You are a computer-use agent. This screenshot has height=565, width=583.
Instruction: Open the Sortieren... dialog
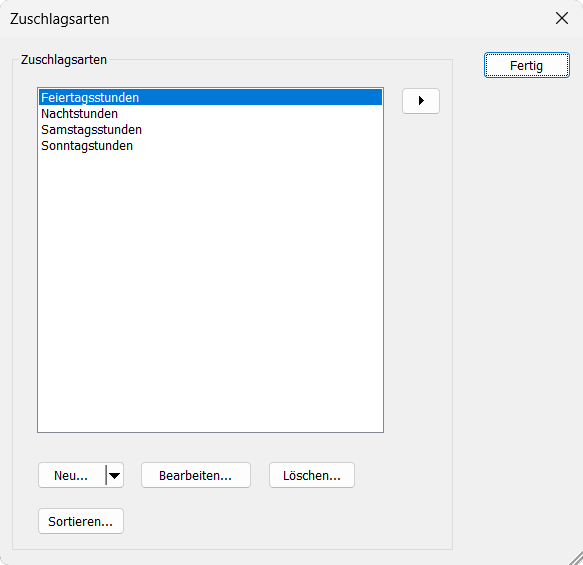81,521
